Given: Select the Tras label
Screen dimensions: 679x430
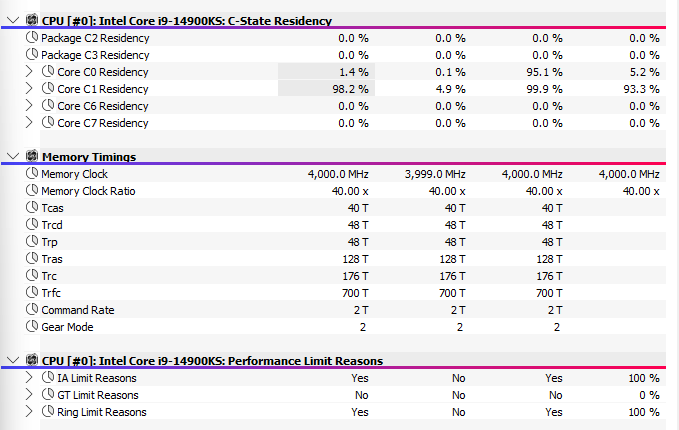Looking at the screenshot, I should pos(52,259).
